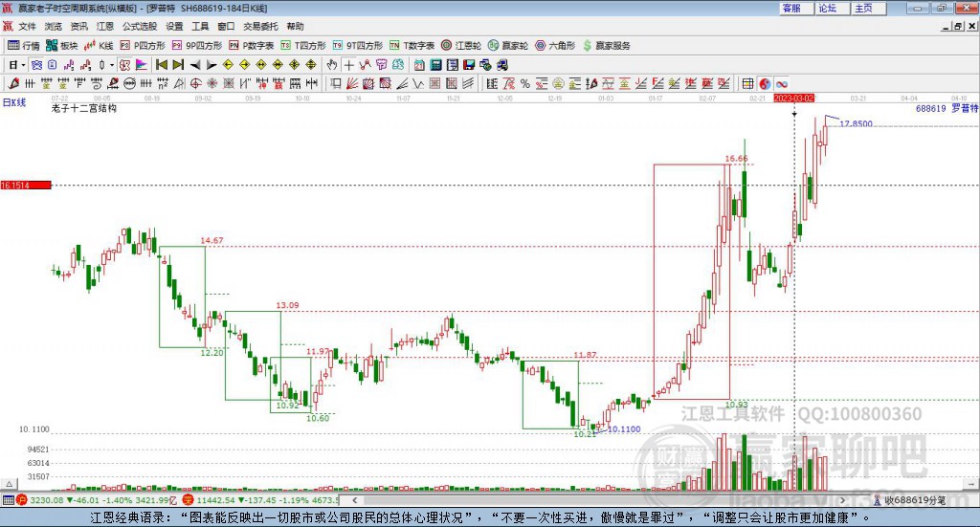Open the calendar date icon

[419, 65]
